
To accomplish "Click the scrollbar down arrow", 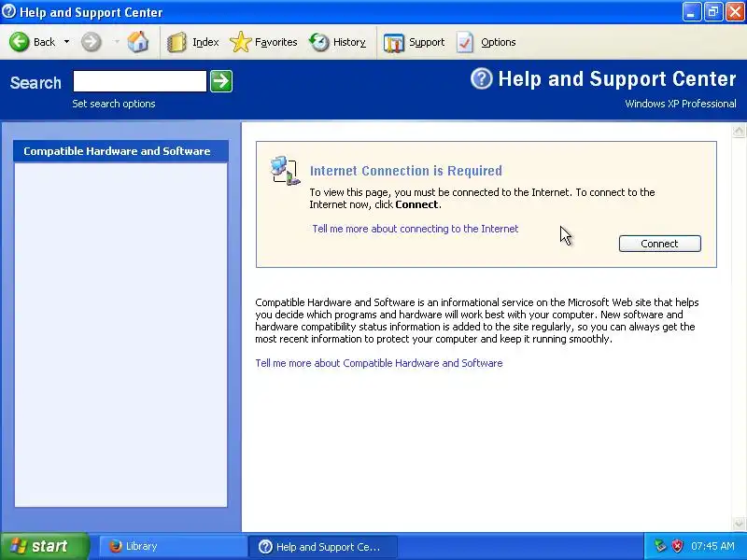I will click(739, 524).
